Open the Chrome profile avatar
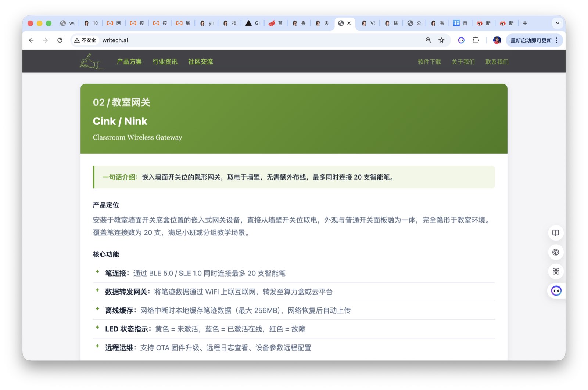The image size is (588, 390). (497, 40)
